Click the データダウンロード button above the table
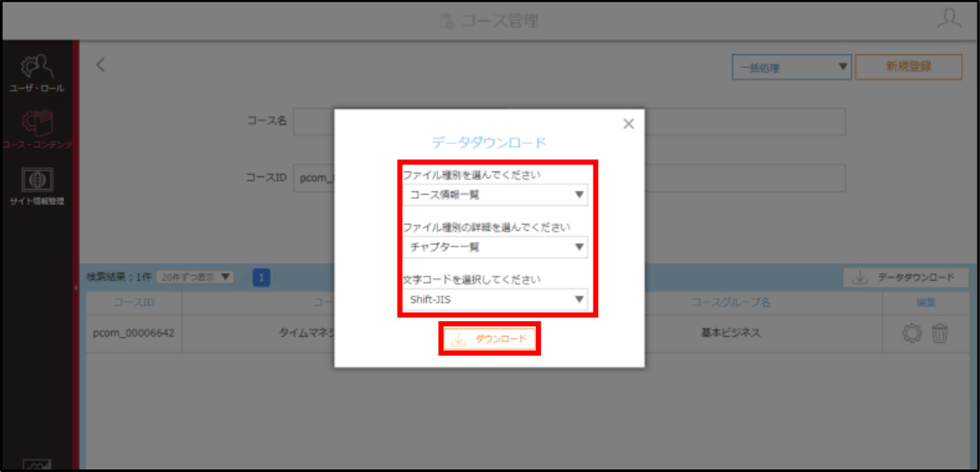Screen dimensions: 980x472 (x=906, y=278)
